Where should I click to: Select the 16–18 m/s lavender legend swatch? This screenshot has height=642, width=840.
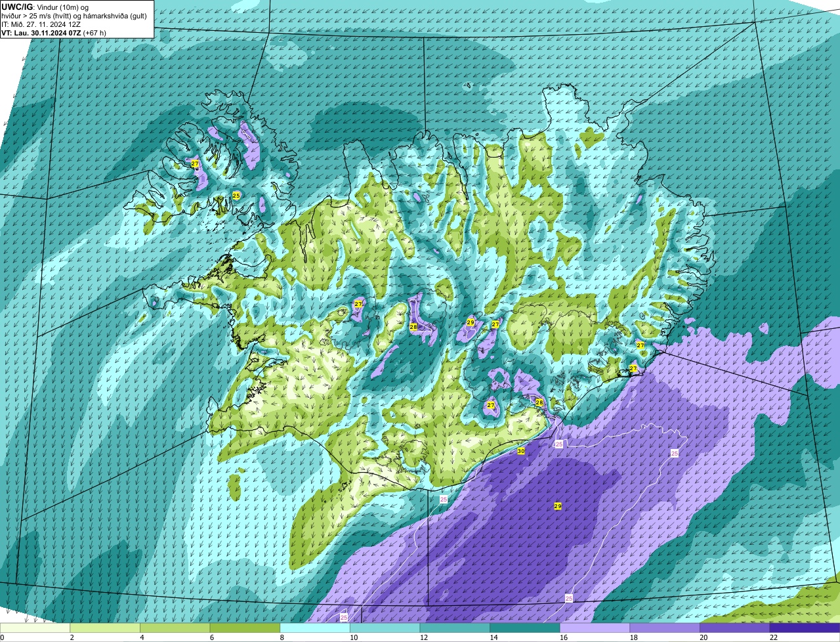[x=595, y=628]
